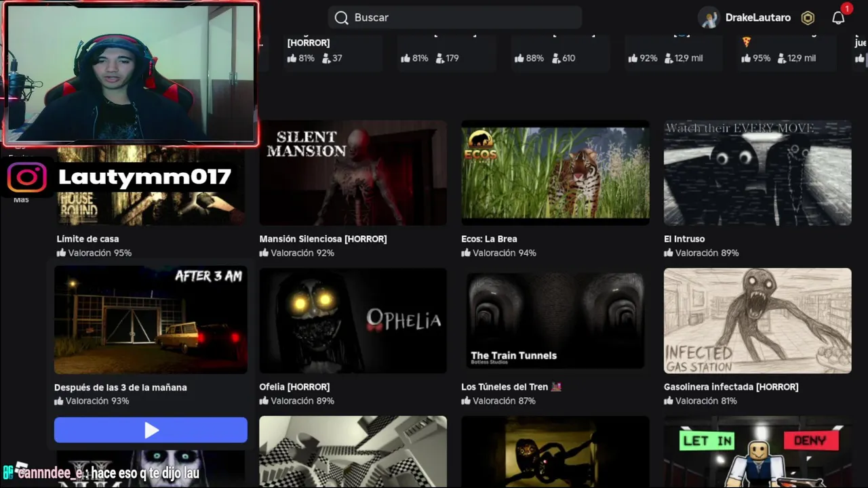Click the 88% like rating in top row
868x488 pixels.
point(529,58)
